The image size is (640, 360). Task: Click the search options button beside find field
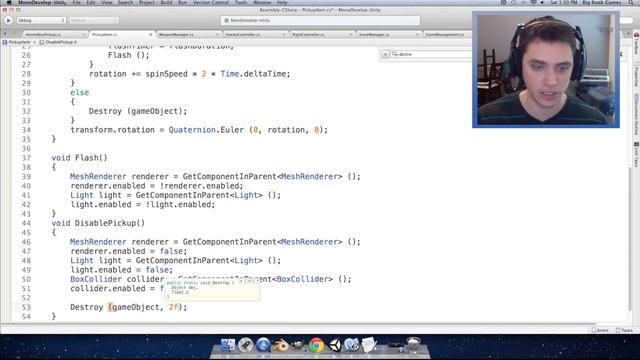click(x=385, y=54)
